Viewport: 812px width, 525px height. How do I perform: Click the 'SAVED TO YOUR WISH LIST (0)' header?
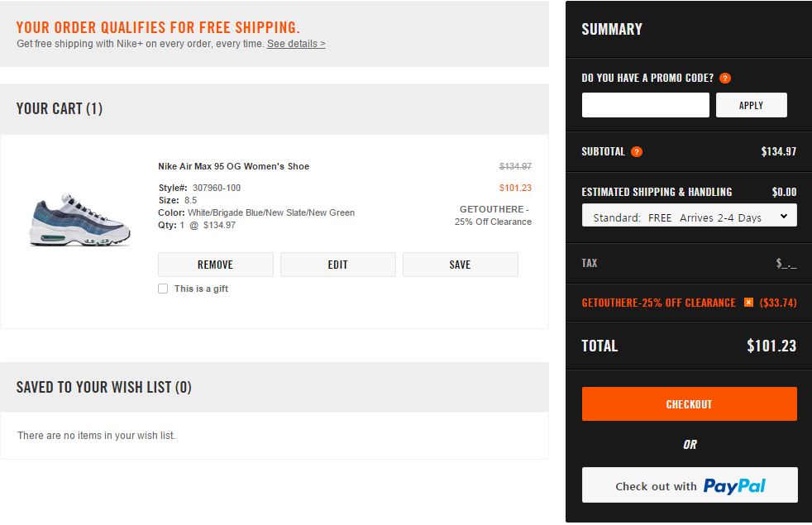point(103,387)
